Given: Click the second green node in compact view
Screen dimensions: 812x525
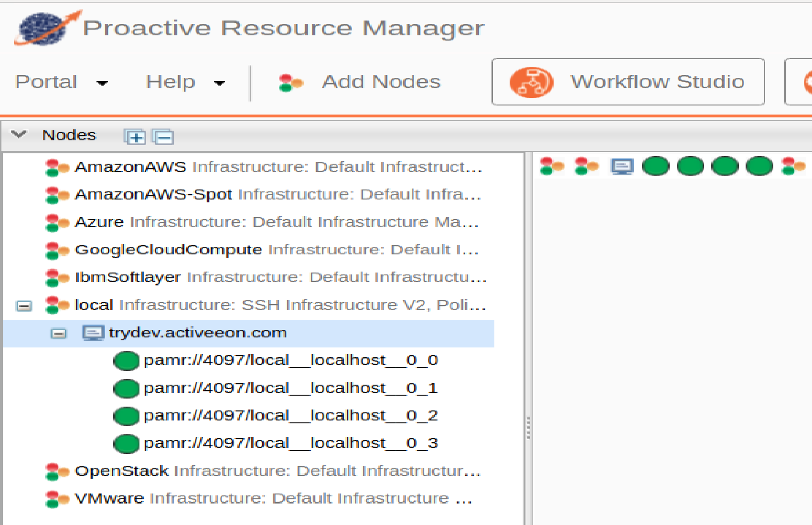Looking at the screenshot, I should pyautogui.click(x=691, y=166).
